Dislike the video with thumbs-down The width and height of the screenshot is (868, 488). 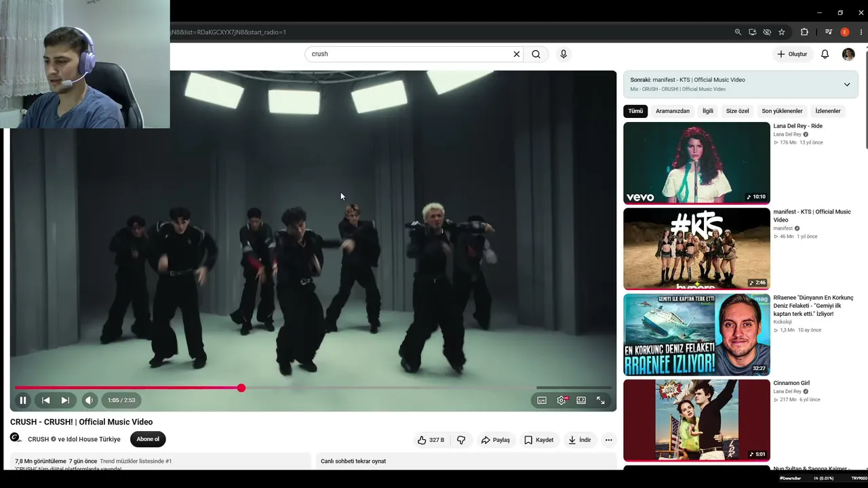461,440
